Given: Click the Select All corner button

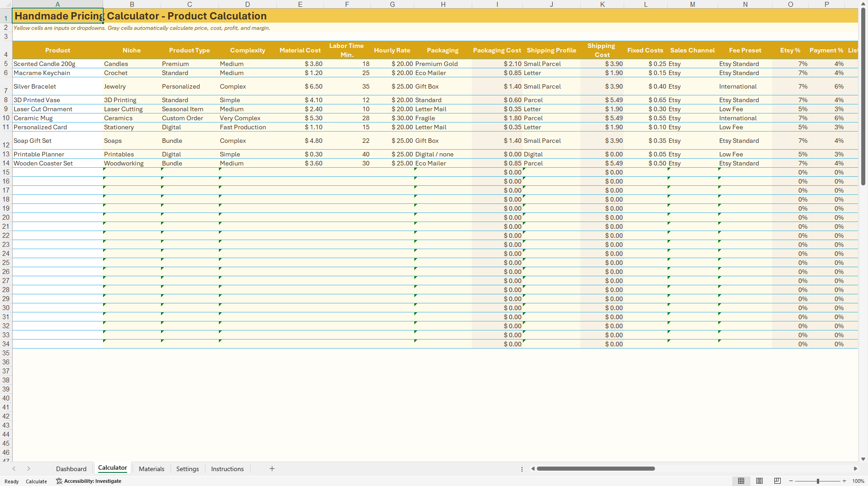Looking at the screenshot, I should pyautogui.click(x=6, y=4).
